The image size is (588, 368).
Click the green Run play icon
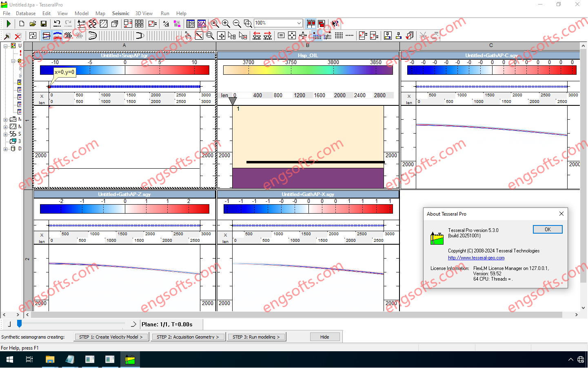click(x=8, y=24)
